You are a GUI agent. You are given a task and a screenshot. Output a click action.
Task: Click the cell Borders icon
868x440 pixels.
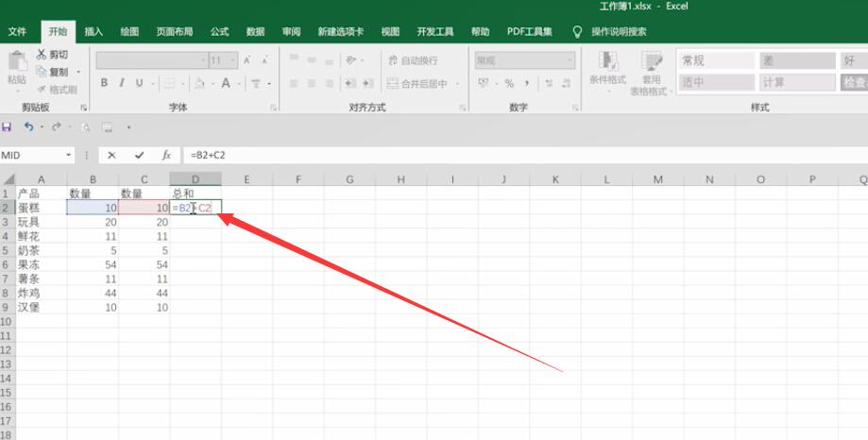169,84
